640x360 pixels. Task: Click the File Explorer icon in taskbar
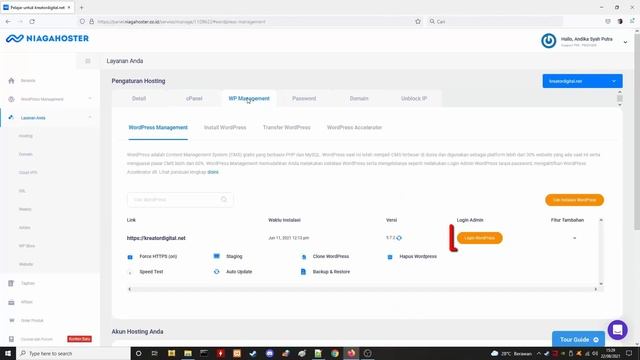pos(188,353)
